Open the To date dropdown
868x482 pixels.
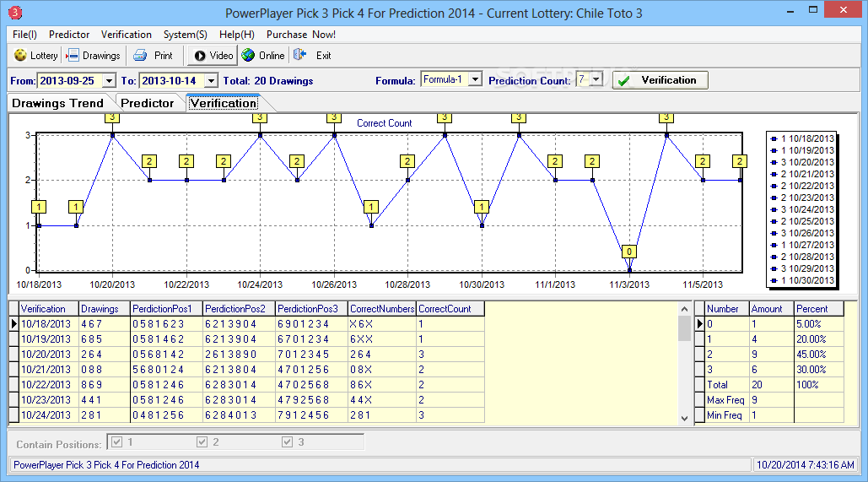(211, 81)
